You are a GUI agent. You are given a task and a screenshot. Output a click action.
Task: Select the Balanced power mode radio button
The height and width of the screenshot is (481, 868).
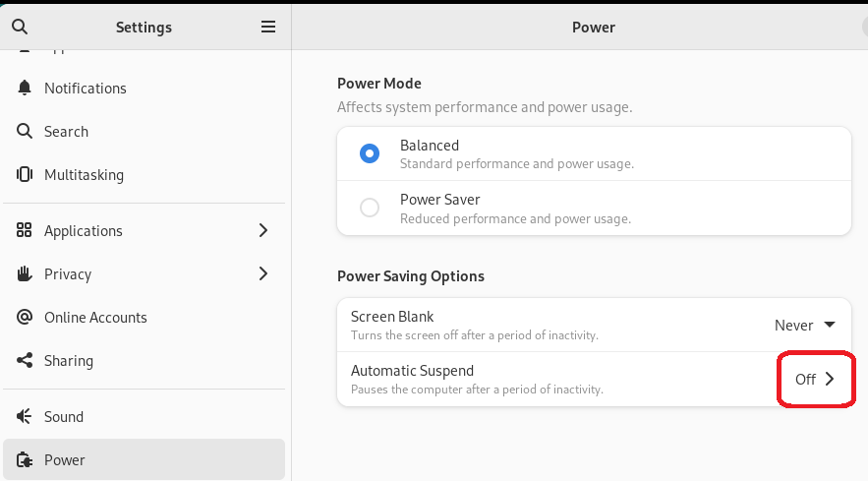pyautogui.click(x=370, y=153)
